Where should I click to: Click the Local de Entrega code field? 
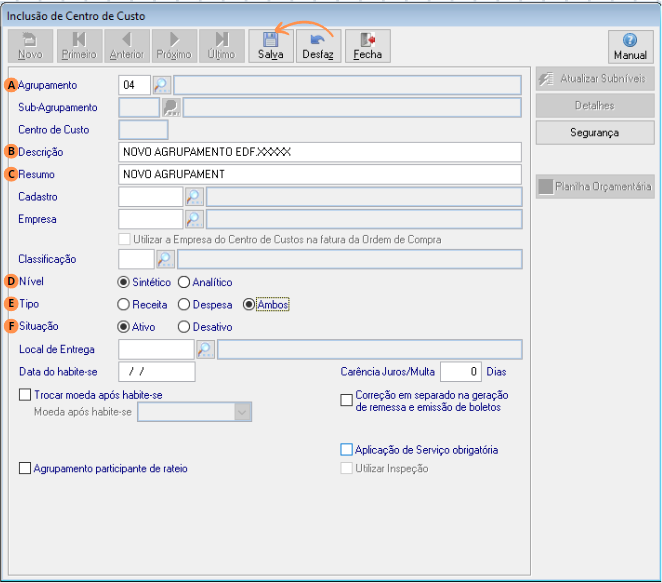[x=156, y=350]
